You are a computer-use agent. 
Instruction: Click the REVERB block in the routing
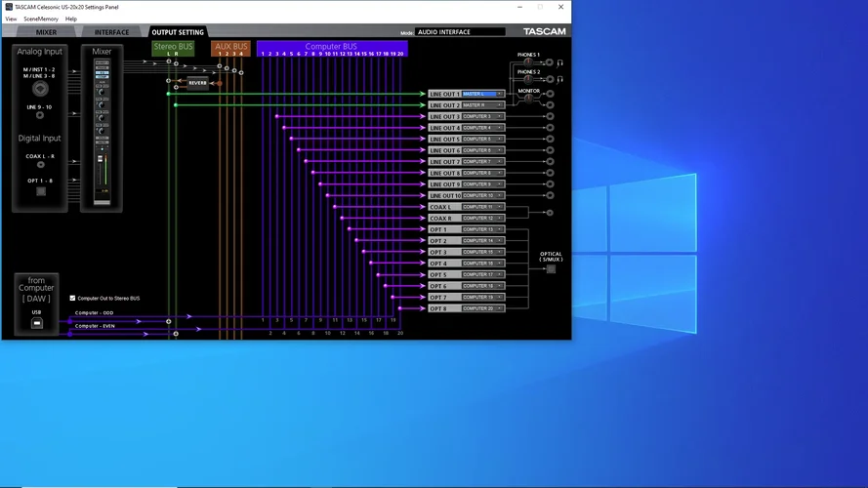click(198, 83)
